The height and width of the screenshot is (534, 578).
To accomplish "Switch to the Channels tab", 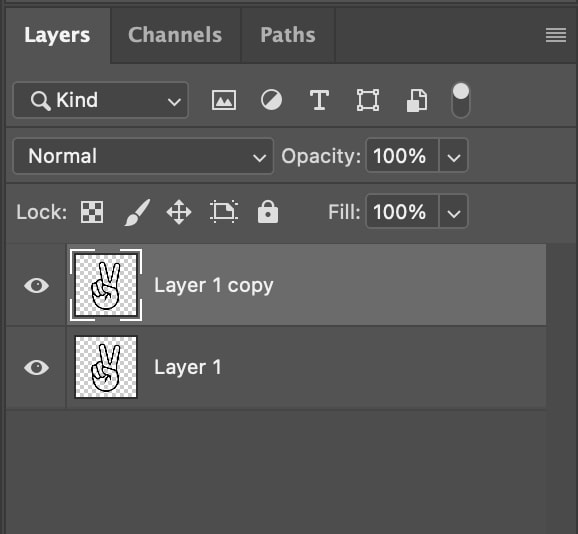I will point(175,35).
